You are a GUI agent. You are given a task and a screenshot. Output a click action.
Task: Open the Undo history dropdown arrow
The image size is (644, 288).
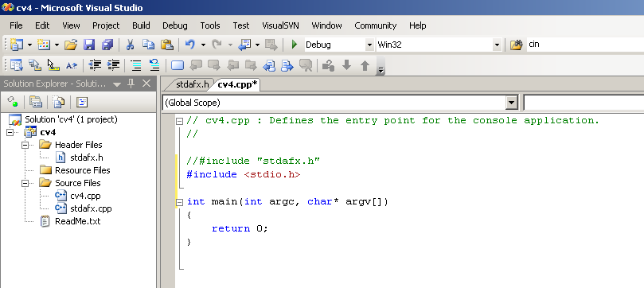click(203, 45)
